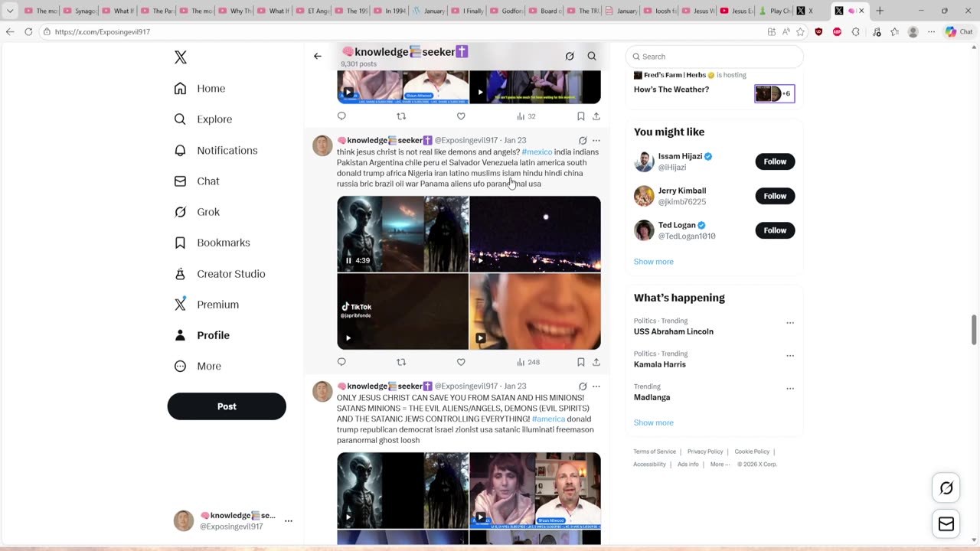The width and height of the screenshot is (980, 551).
Task: Play the smiling face video
Action: [x=535, y=311]
